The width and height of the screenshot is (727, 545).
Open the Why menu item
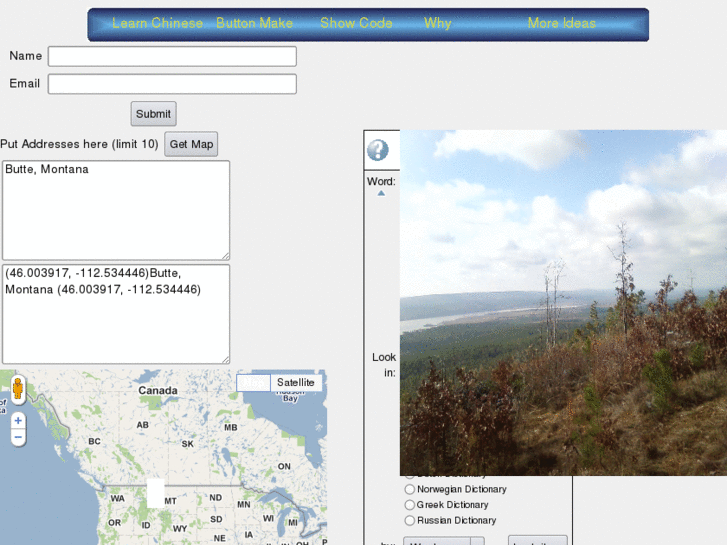(x=437, y=23)
